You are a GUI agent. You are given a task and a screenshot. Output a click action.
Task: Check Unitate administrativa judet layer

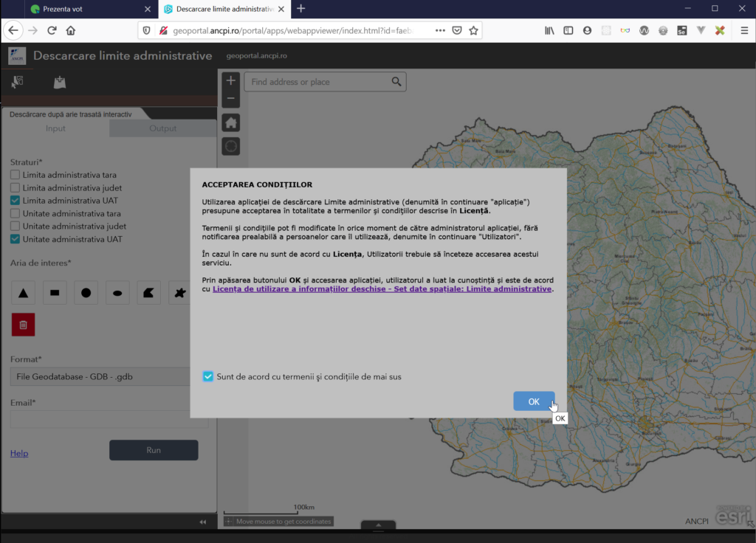click(x=15, y=226)
